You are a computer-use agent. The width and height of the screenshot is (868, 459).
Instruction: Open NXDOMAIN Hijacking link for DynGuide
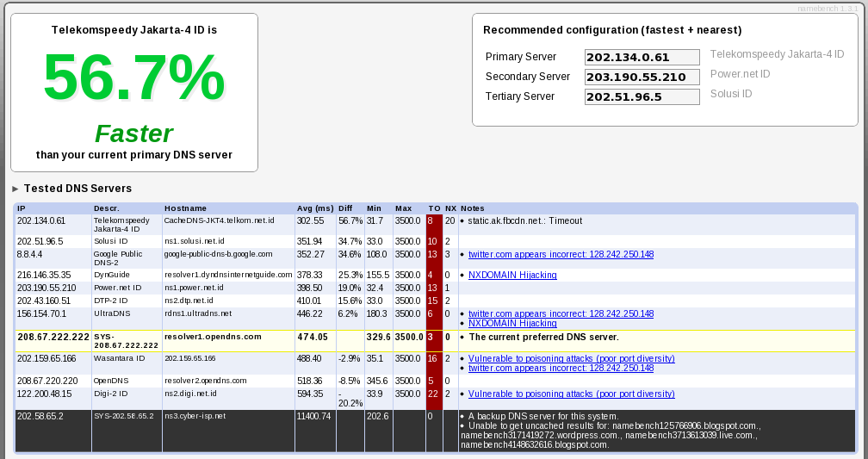pos(512,275)
